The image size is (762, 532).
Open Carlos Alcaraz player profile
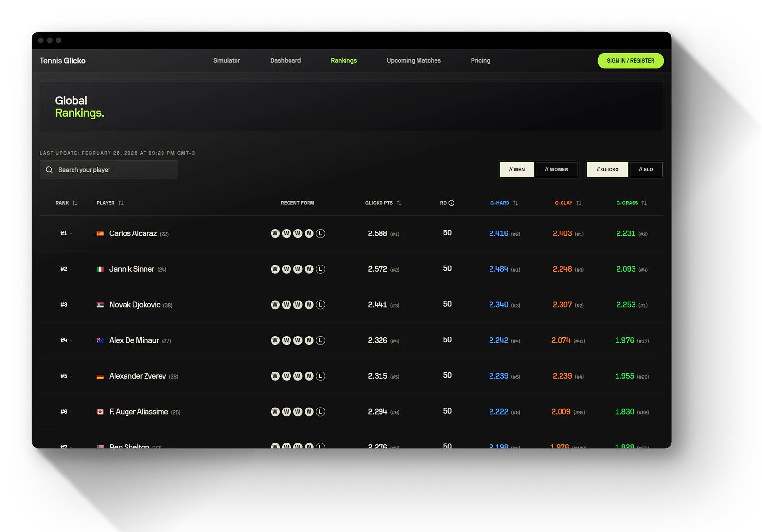click(x=133, y=233)
